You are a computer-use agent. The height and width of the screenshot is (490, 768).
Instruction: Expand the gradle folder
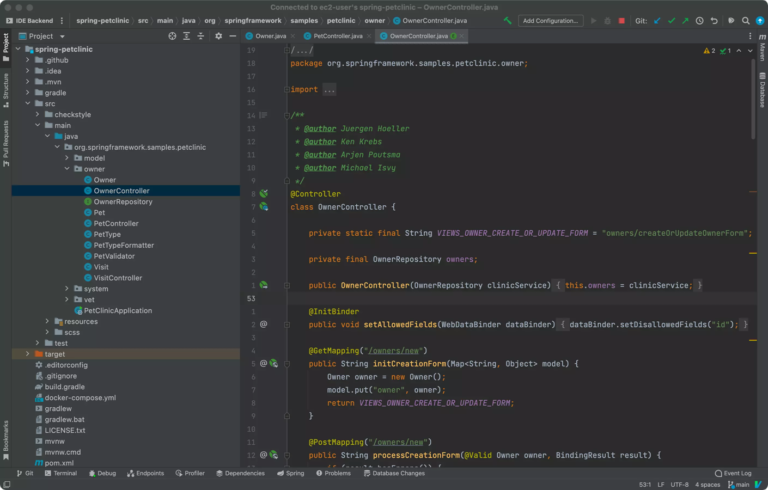28,93
